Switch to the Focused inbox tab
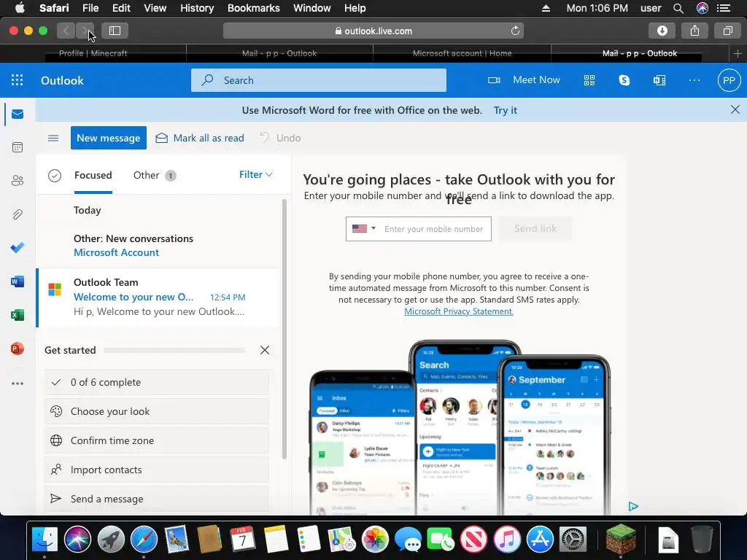Image resolution: width=747 pixels, height=560 pixels. tap(93, 175)
